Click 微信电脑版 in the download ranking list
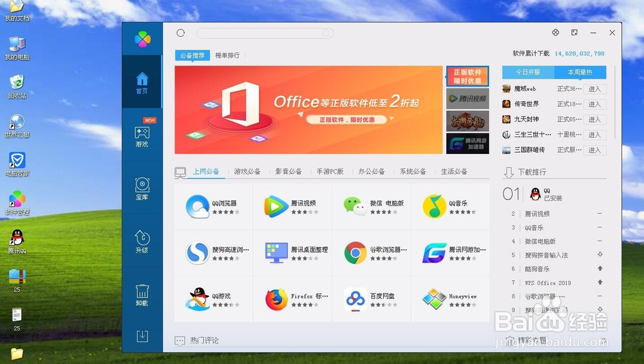The image size is (644, 364). [540, 241]
